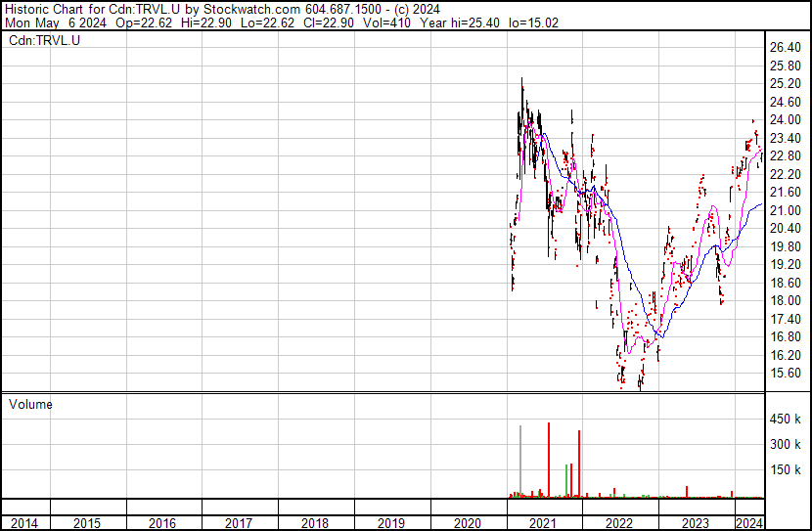Click the 2017 year label
Screen dimensions: 812x531
[x=239, y=523]
